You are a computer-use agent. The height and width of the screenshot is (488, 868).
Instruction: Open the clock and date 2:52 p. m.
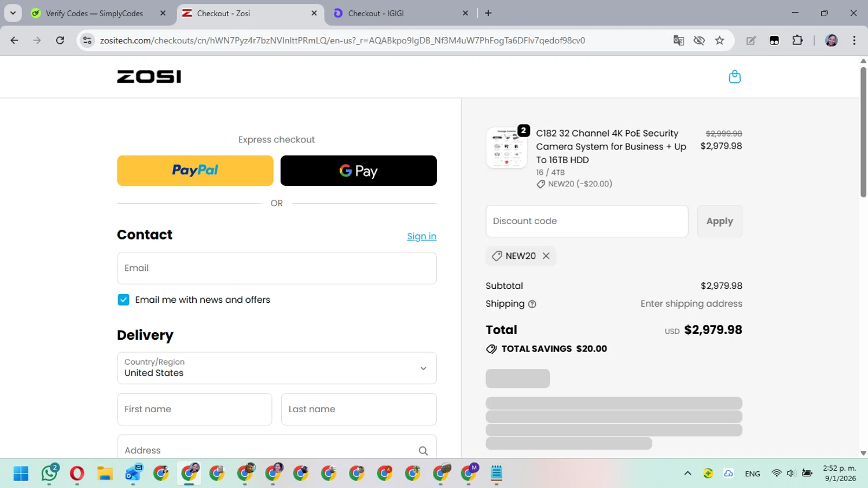coord(840,474)
